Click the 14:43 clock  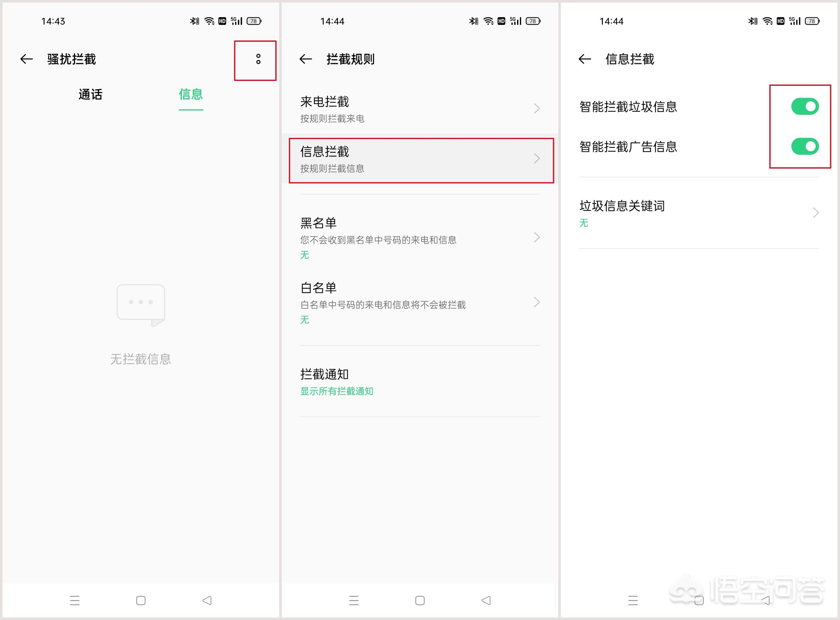53,21
